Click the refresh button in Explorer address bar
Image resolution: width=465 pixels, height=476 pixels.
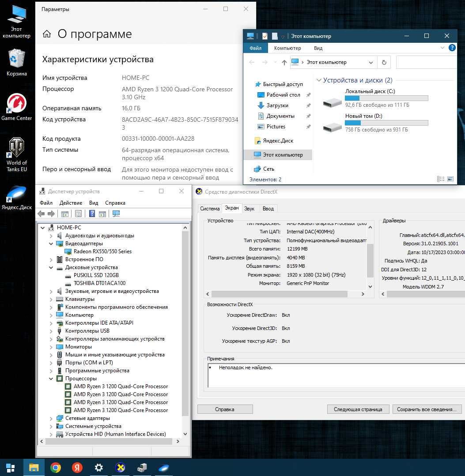click(x=384, y=62)
